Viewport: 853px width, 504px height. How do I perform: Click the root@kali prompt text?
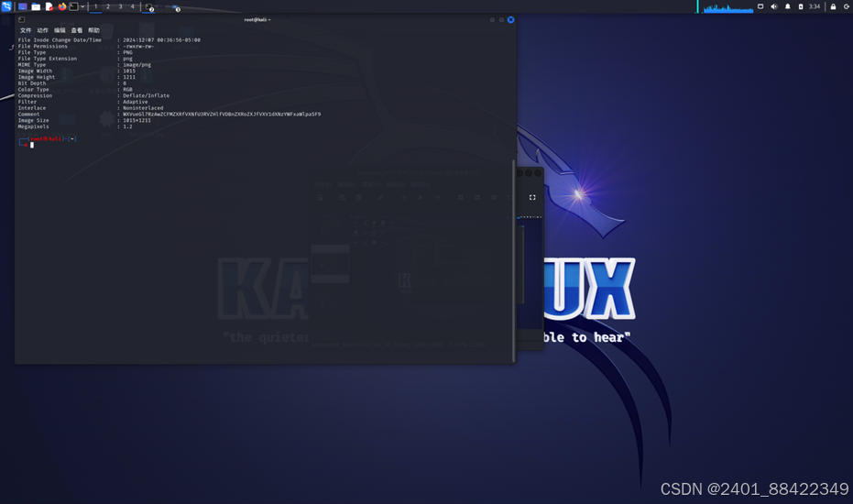pos(46,138)
